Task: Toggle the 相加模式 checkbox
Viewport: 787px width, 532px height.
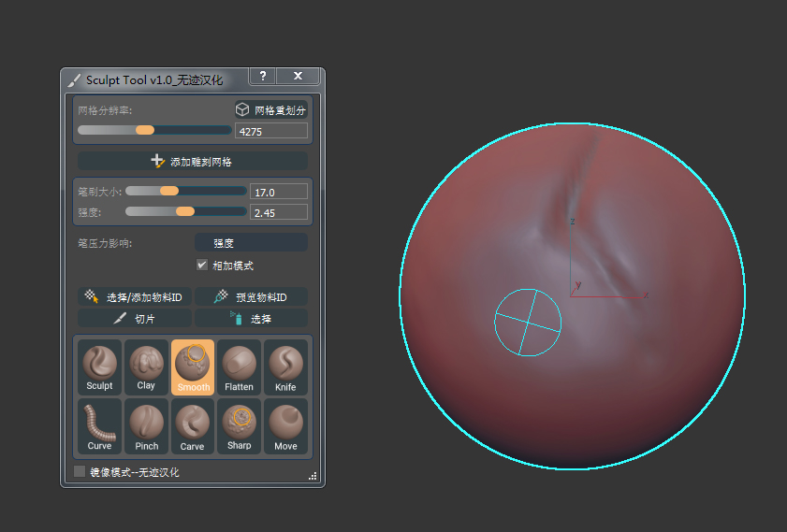Action: [202, 266]
